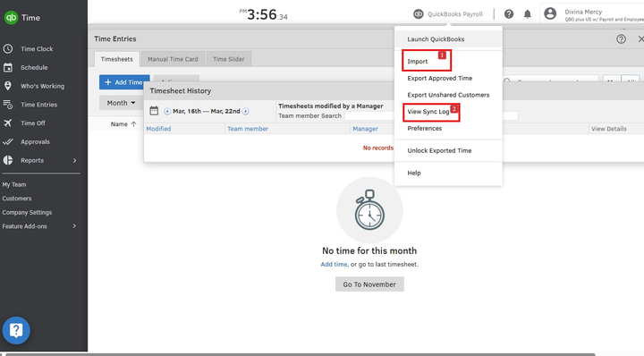Sort by Manager column header

[365, 129]
